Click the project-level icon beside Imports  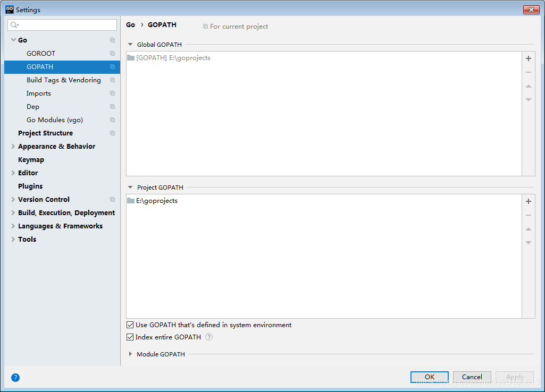click(x=112, y=93)
